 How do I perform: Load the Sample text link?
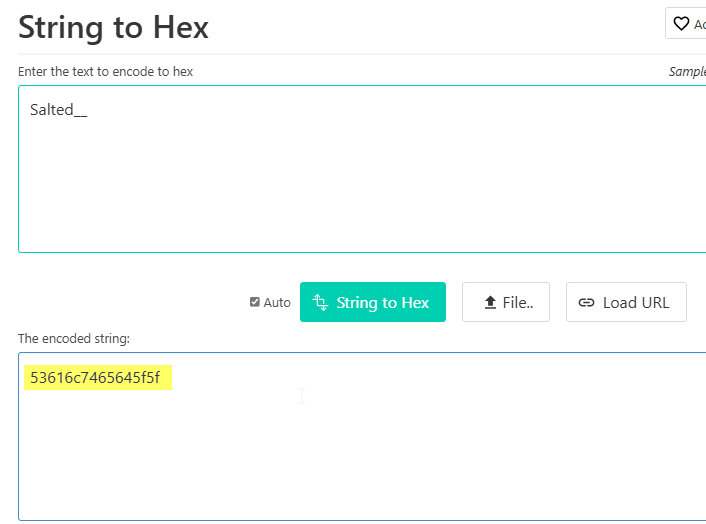(x=688, y=72)
